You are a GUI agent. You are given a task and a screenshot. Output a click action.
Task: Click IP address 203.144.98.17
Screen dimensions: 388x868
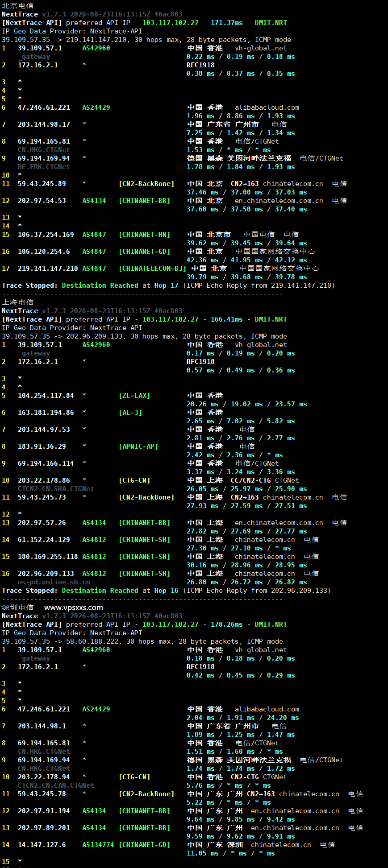[44, 124]
